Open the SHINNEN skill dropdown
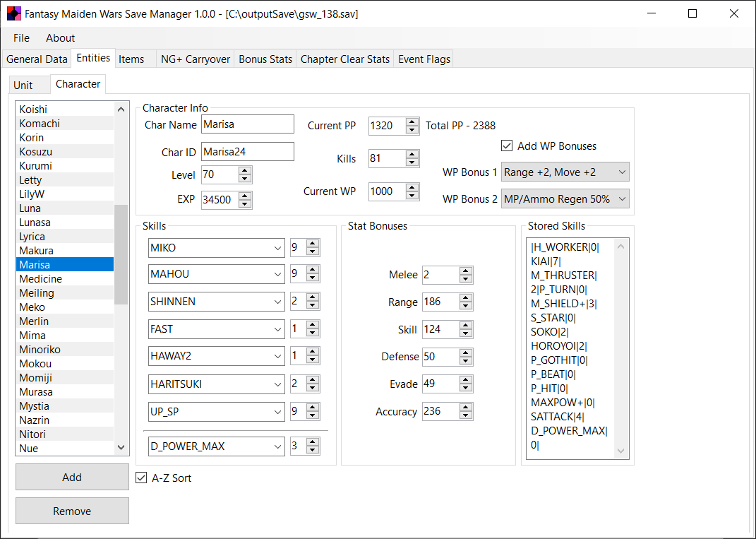756x539 pixels. (217, 302)
